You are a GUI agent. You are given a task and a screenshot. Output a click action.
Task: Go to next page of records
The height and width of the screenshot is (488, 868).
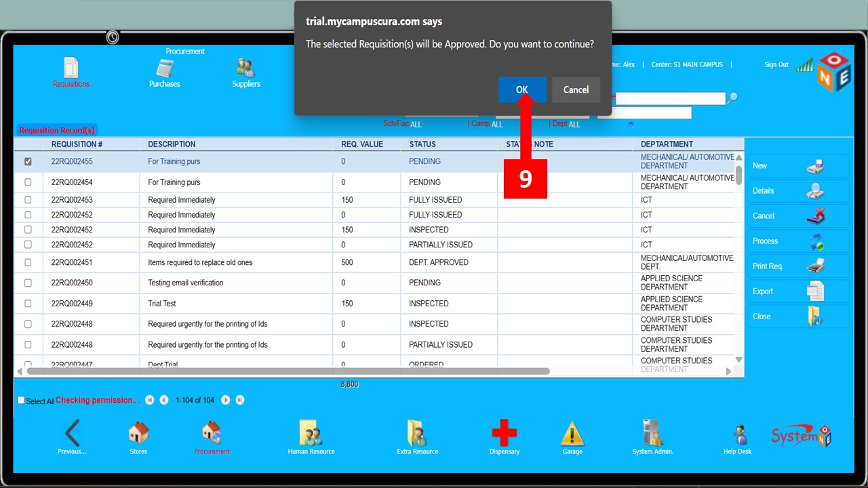point(226,401)
